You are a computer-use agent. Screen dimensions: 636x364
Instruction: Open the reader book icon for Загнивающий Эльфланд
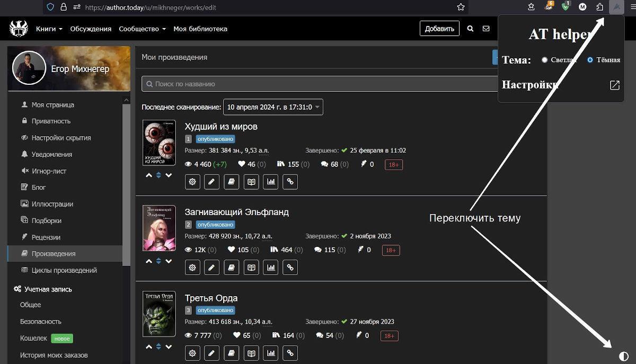tap(251, 268)
